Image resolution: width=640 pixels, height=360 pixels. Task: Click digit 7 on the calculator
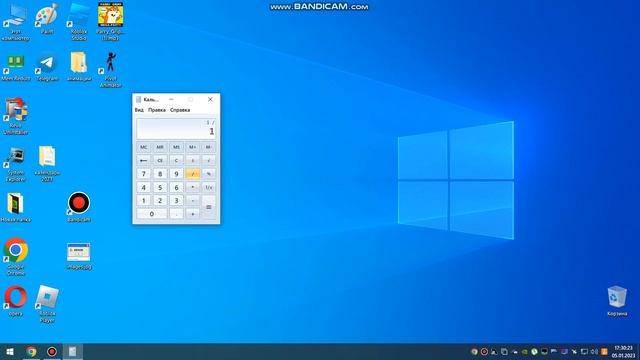144,174
